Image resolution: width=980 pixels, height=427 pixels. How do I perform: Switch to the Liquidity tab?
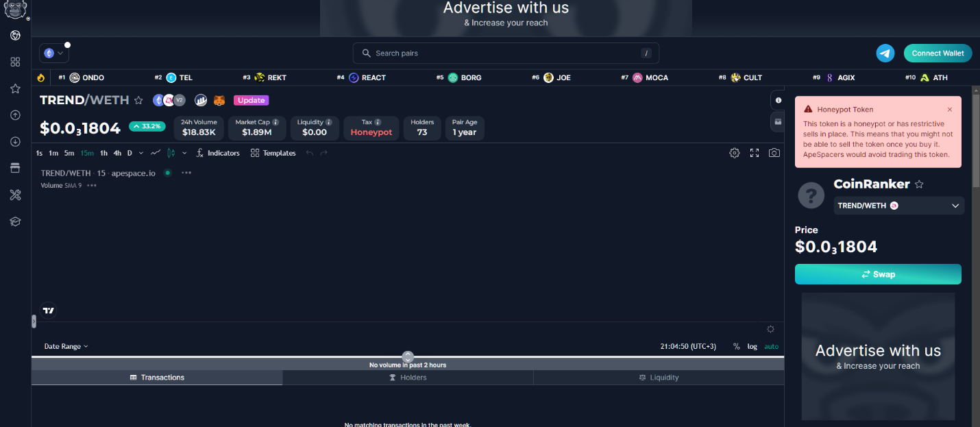pos(659,378)
